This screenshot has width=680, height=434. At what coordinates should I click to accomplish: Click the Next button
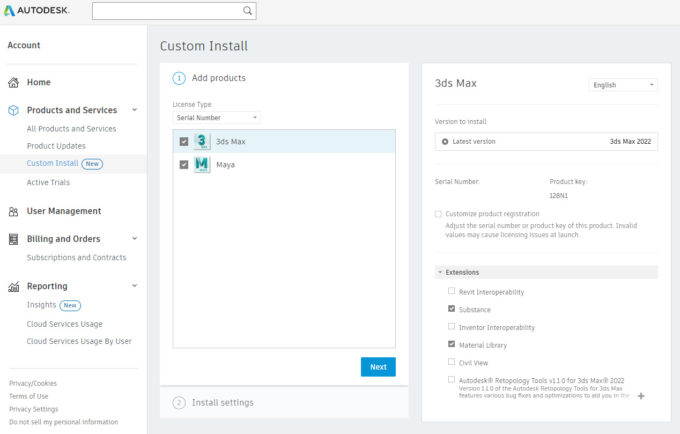pyautogui.click(x=378, y=367)
